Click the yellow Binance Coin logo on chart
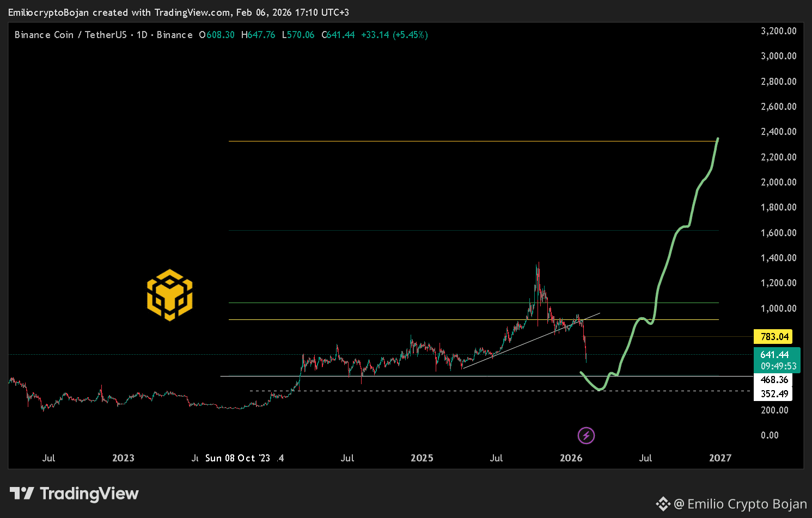The image size is (812, 518). (170, 294)
